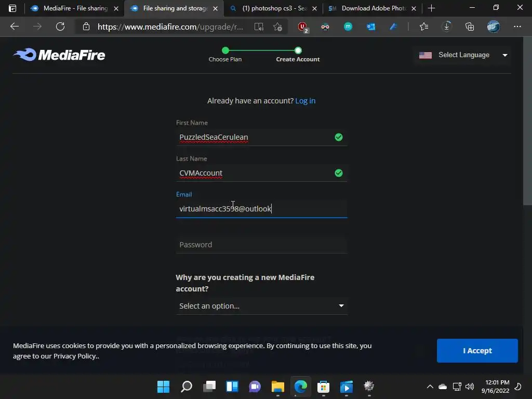View site security lock info

[x=86, y=26]
